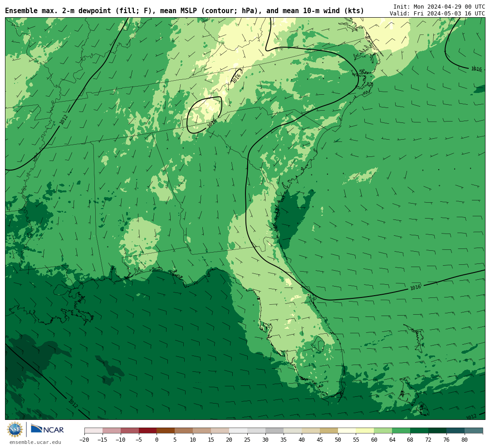490x448 pixels.
Task: Pick the 5 to 10 colorbar swatch
Action: (184, 431)
